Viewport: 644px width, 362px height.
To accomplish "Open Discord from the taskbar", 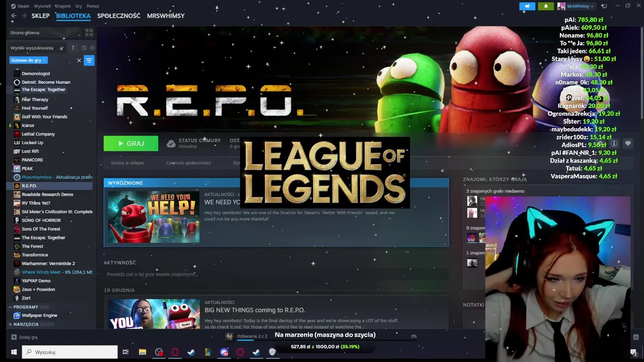I will [224, 352].
